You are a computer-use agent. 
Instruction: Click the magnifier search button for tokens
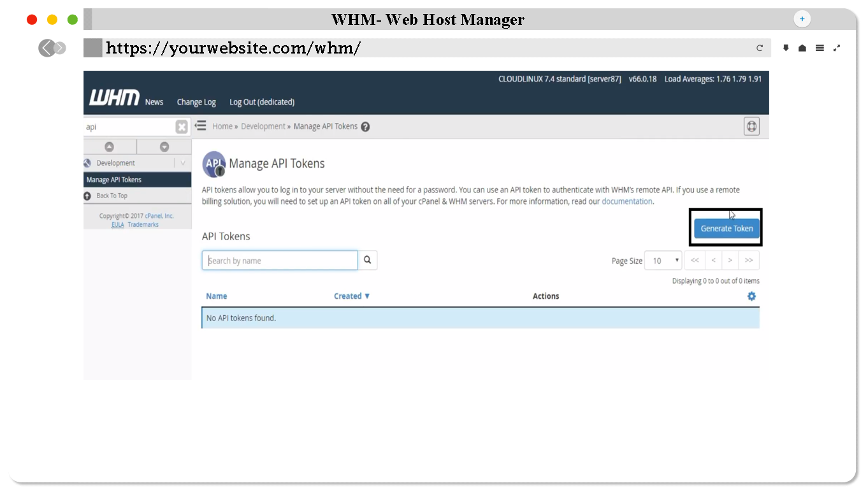click(x=368, y=260)
